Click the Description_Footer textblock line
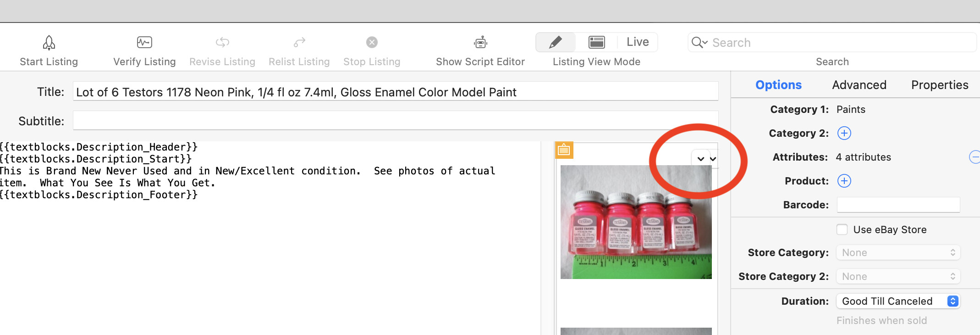980x335 pixels. coord(99,195)
